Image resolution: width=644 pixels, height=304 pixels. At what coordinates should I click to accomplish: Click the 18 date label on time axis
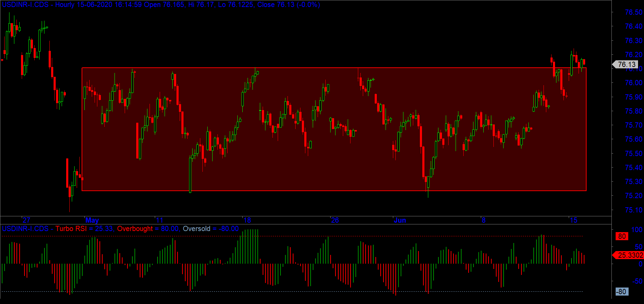point(247,220)
